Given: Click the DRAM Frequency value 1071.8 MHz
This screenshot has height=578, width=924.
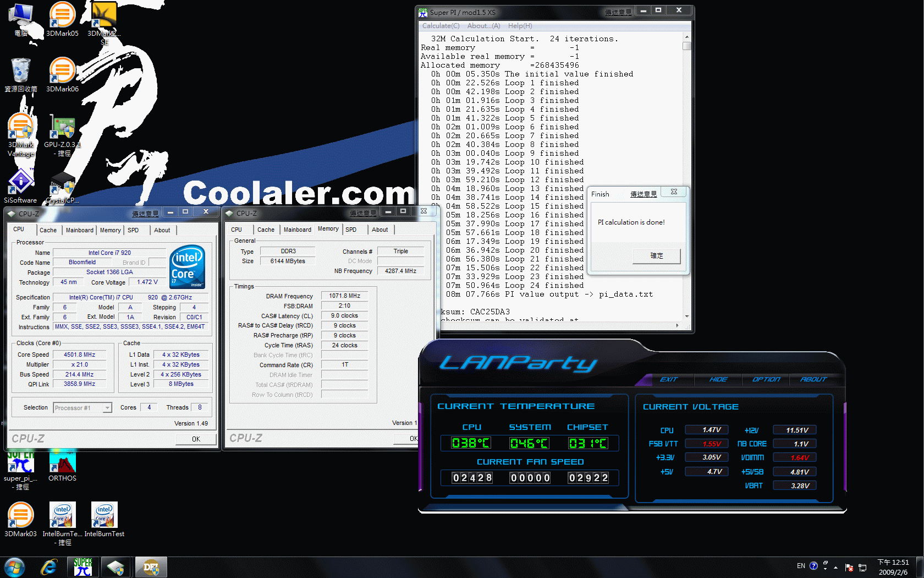Looking at the screenshot, I should click(344, 296).
